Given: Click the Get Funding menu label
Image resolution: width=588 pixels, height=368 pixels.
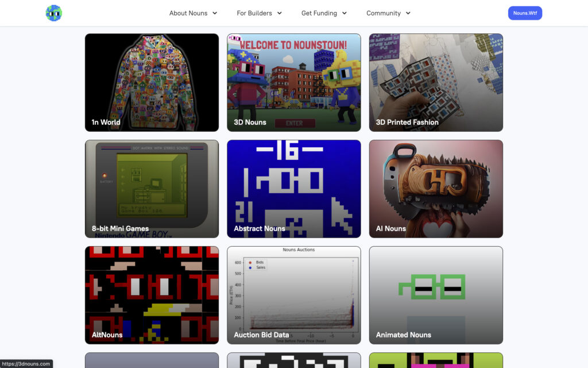Looking at the screenshot, I should pos(319,13).
